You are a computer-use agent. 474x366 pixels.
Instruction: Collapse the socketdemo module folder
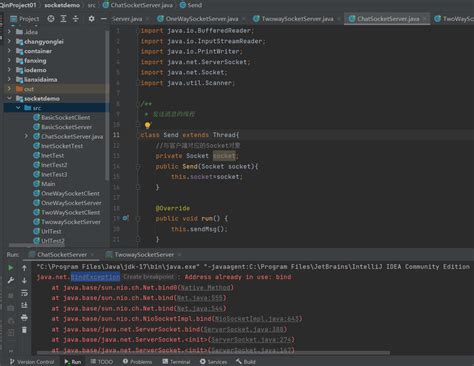[x=9, y=98]
